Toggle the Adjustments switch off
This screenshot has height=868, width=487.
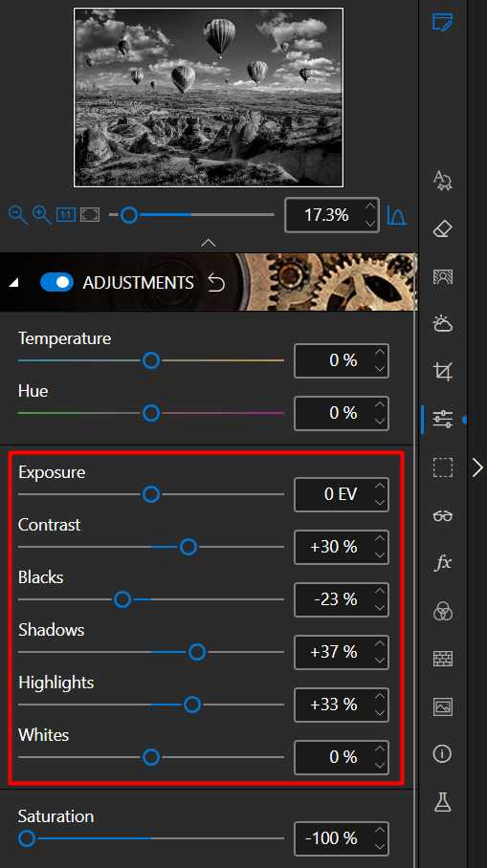pos(56,282)
